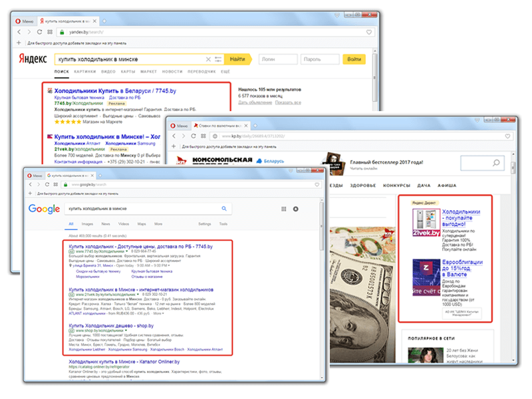Click the yellow Найти button
Viewport: 532px width, 399px height.
238,59
